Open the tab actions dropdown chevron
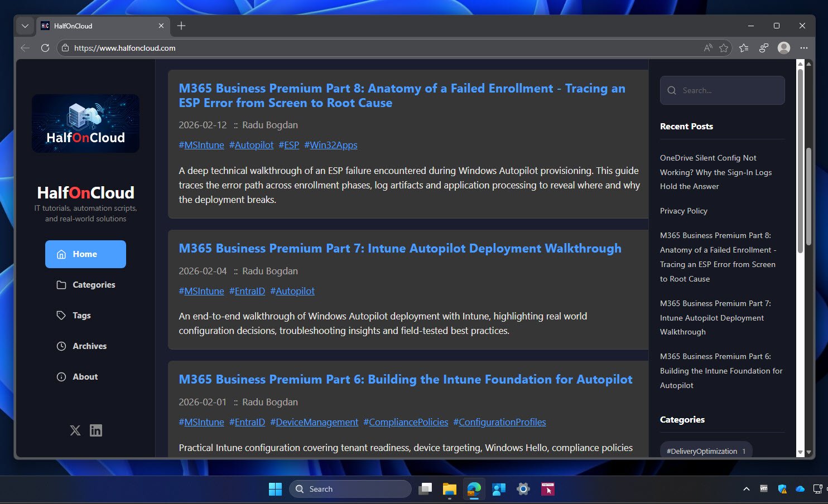The width and height of the screenshot is (828, 504). click(25, 26)
